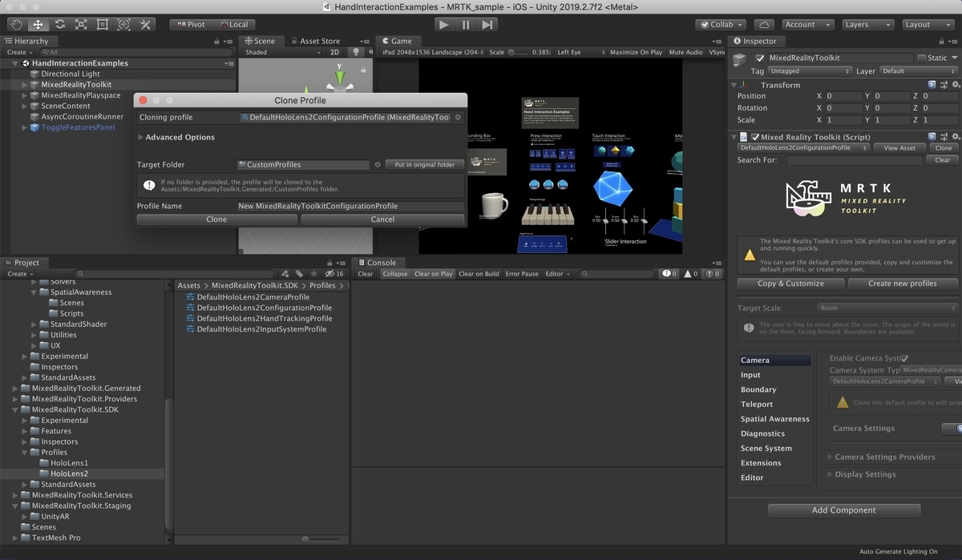Toggle Maximize On Play
This screenshot has width=962, height=560.
636,52
